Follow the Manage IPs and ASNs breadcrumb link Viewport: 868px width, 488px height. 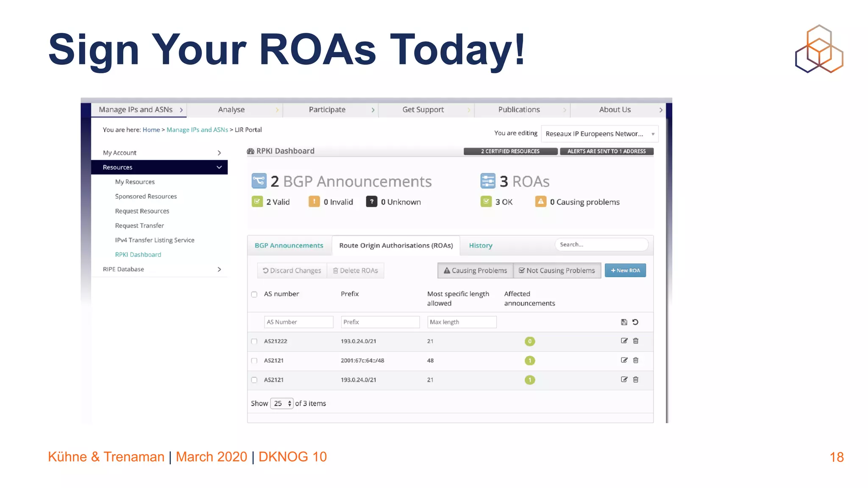point(197,130)
